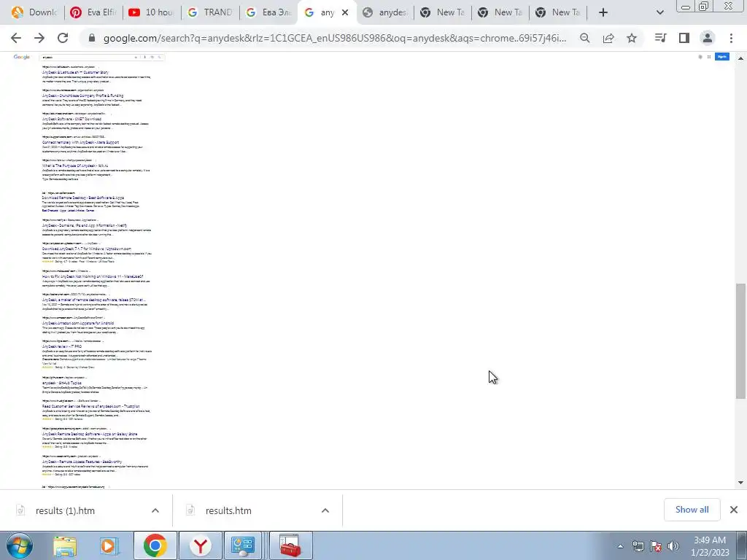Open the red toolbox taskbar app
The image size is (747, 560).
pos(290,546)
